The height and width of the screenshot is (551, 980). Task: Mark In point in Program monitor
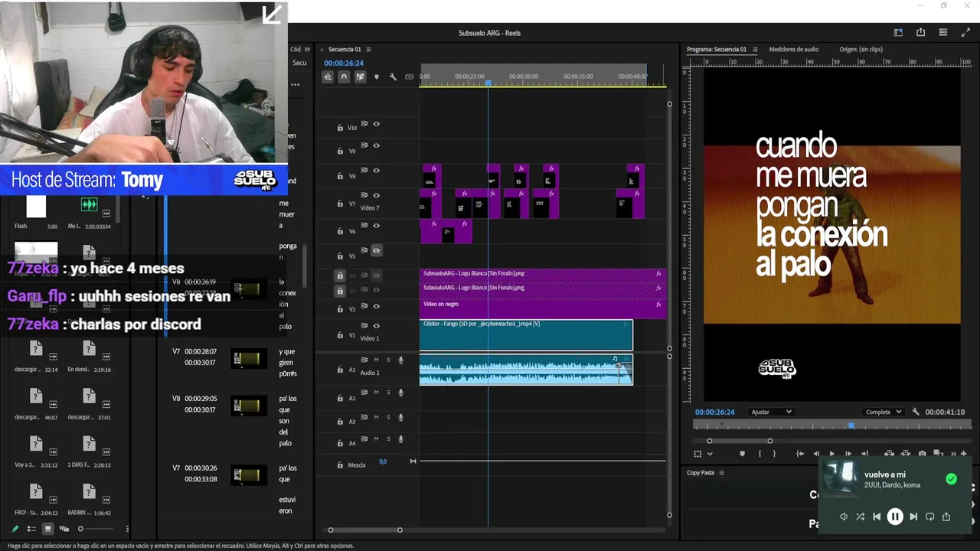[759, 454]
